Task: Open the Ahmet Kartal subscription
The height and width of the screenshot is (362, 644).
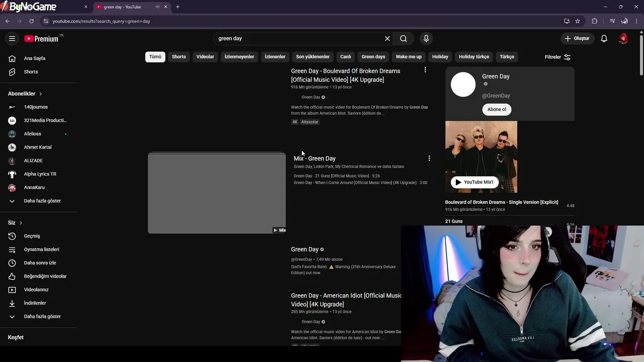Action: pos(38,147)
